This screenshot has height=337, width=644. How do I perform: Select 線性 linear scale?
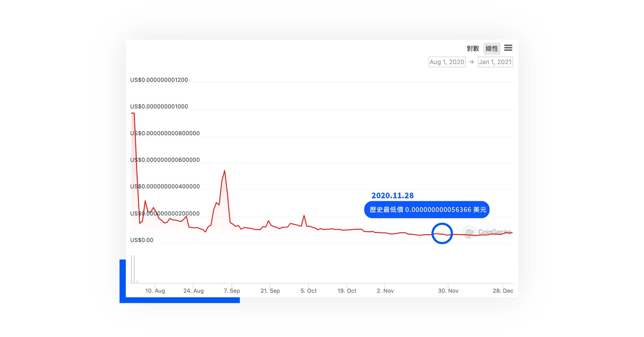[x=492, y=49]
